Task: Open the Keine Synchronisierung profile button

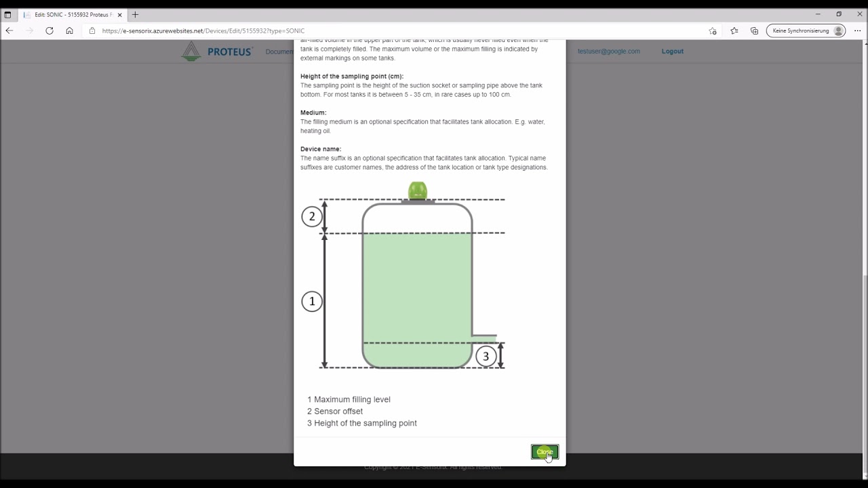Action: [806, 30]
